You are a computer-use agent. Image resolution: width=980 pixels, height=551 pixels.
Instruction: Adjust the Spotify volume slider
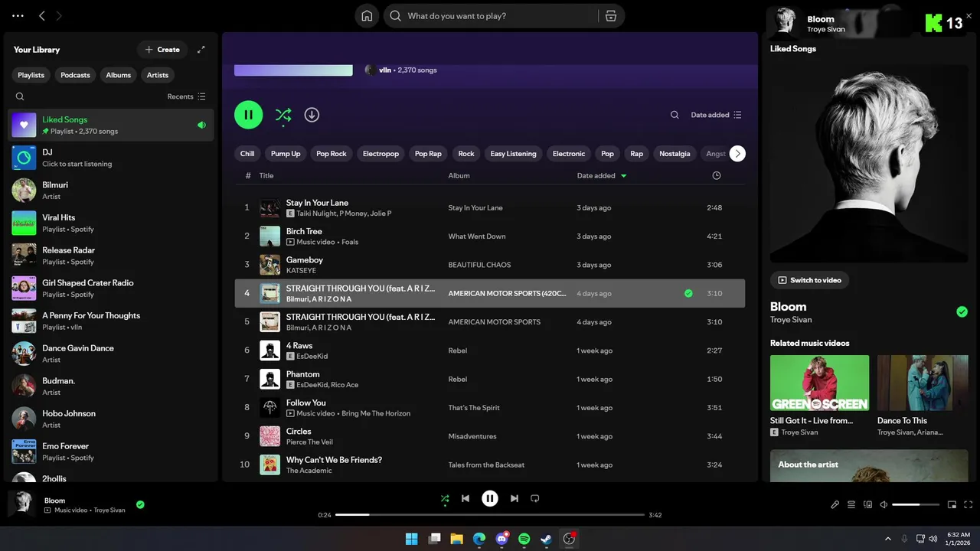916,505
